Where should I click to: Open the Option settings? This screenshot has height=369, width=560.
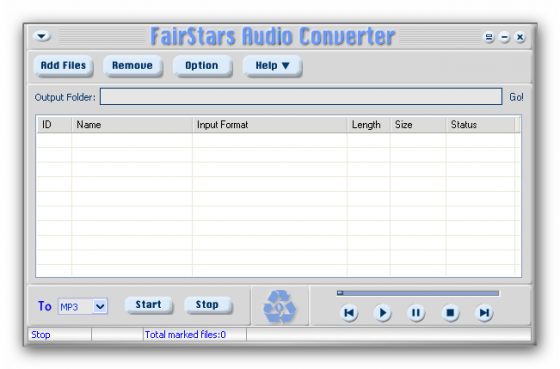[202, 66]
